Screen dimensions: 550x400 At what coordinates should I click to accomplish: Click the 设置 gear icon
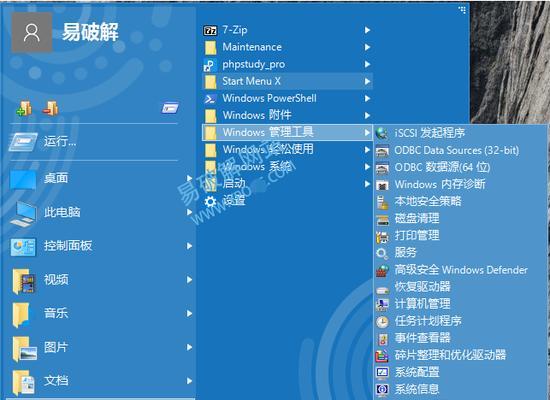(210, 201)
